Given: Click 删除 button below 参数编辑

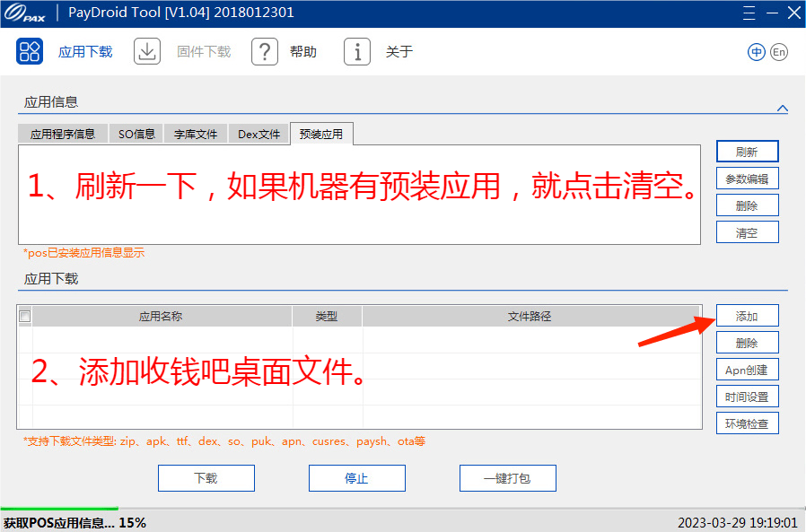Looking at the screenshot, I should 748,205.
